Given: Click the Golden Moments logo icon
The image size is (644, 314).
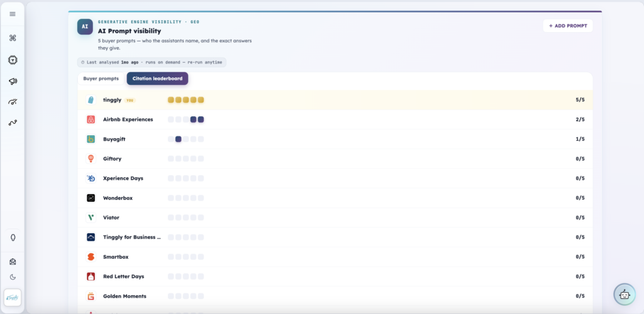Looking at the screenshot, I should point(91,296).
